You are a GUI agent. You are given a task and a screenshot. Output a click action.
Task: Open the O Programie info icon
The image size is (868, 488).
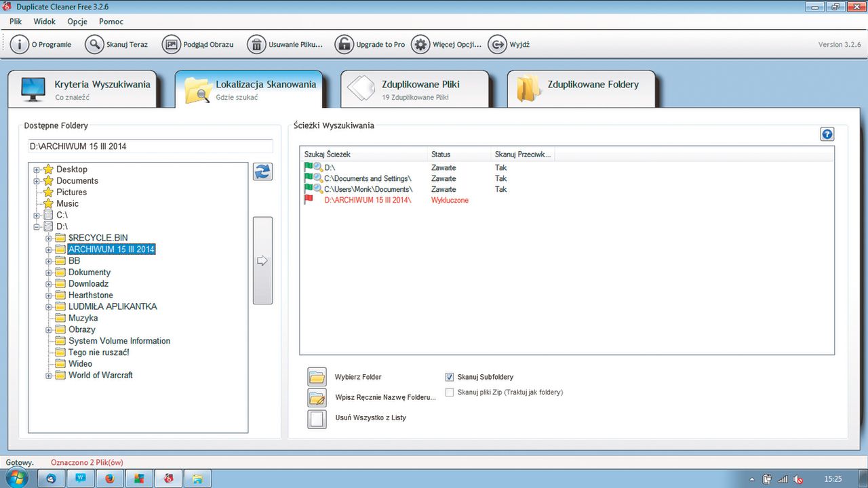[x=19, y=45]
